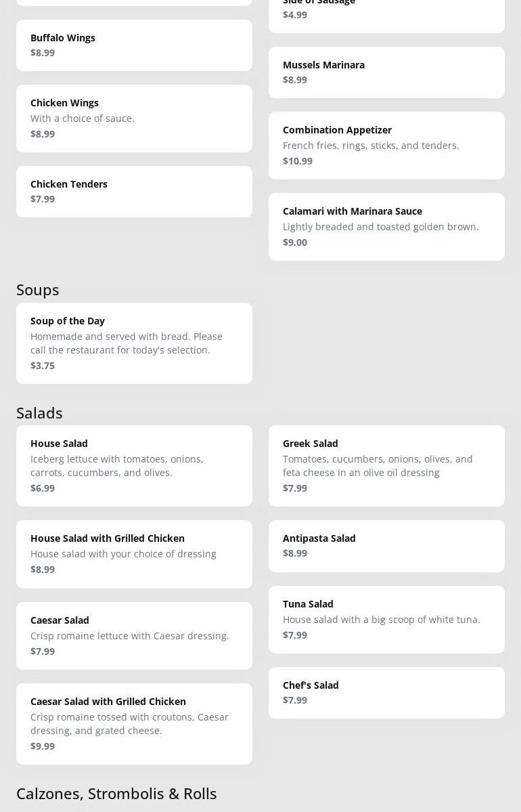Viewport: 521px width, 812px height.
Task: Open the Tuna Salad menu item
Action: pyautogui.click(x=386, y=619)
